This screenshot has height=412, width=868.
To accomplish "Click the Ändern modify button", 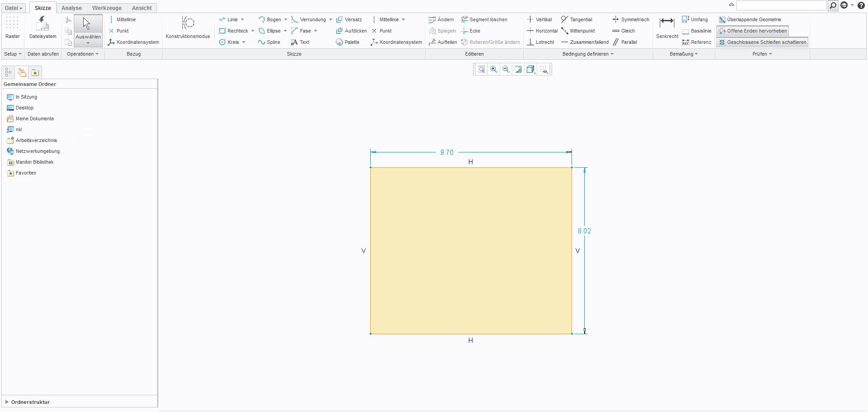I will click(441, 19).
